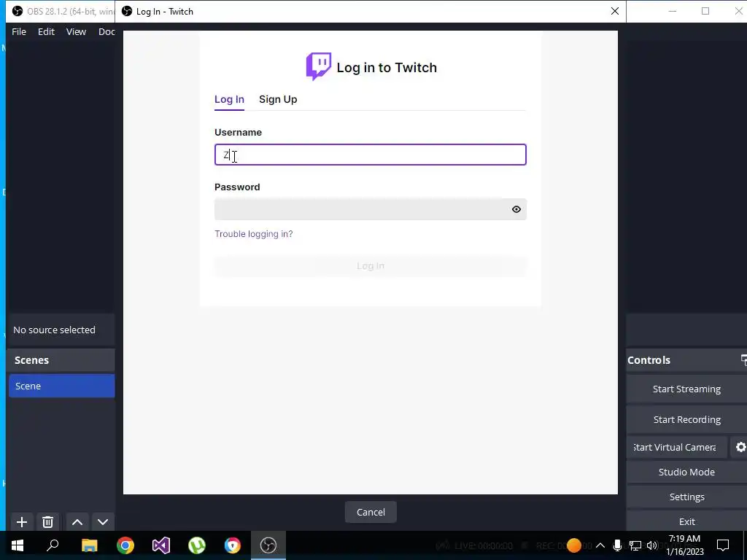This screenshot has width=747, height=560.
Task: Open the Edit menu in OBS
Action: pyautogui.click(x=46, y=31)
